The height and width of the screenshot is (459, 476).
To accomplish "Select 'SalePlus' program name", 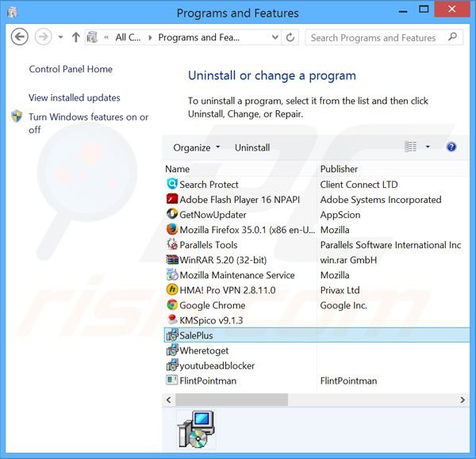I will click(196, 335).
